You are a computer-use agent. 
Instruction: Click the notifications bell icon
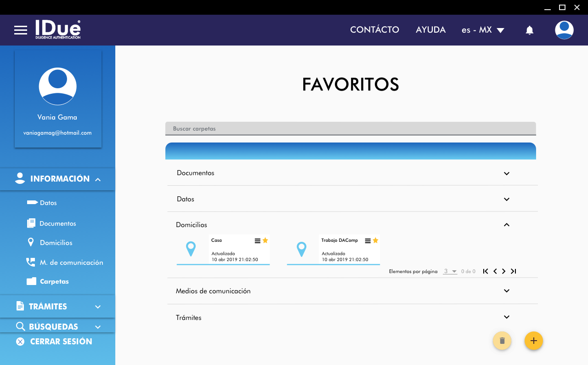pyautogui.click(x=529, y=30)
